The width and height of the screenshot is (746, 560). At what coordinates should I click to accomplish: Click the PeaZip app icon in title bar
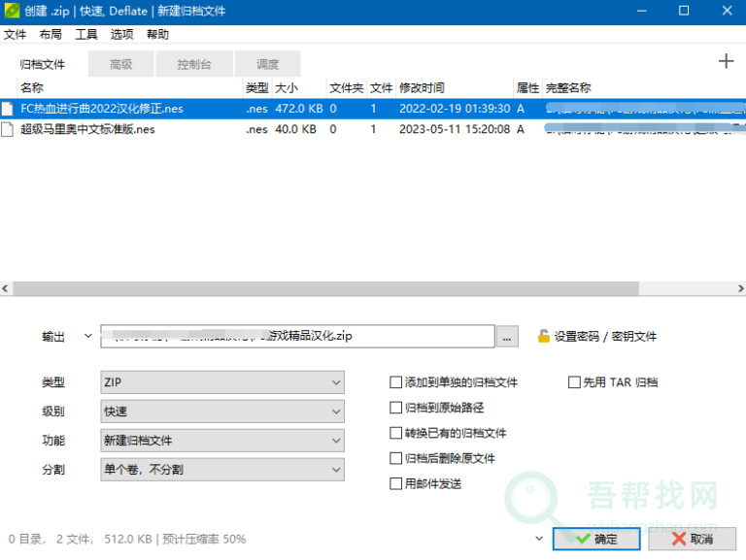click(12, 11)
